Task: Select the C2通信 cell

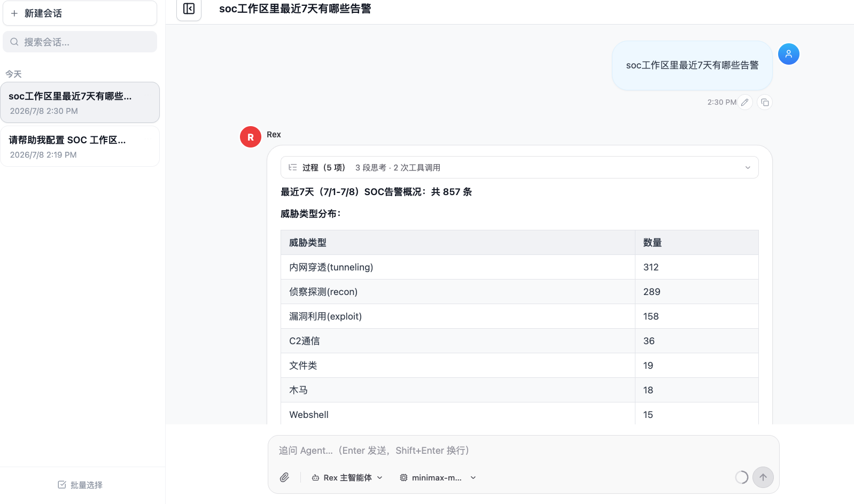Action: 457,341
